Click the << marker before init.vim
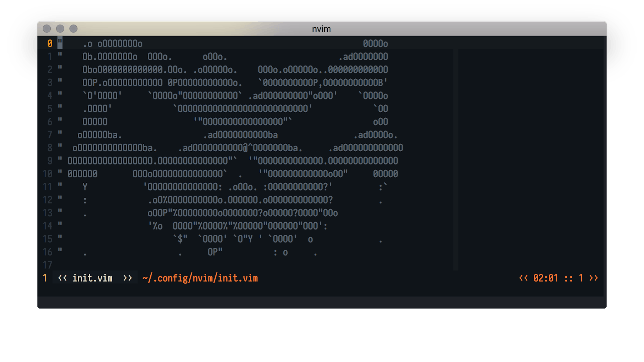The image size is (644, 362). tap(62, 278)
